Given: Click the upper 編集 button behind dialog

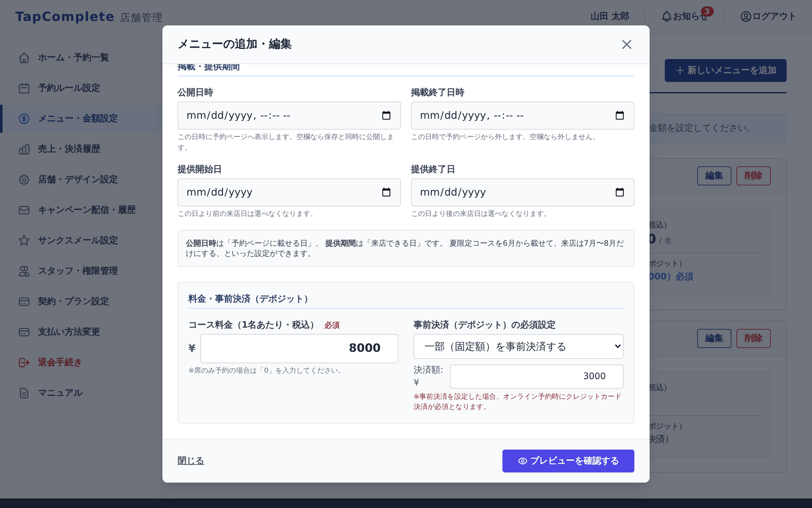Looking at the screenshot, I should (x=714, y=176).
